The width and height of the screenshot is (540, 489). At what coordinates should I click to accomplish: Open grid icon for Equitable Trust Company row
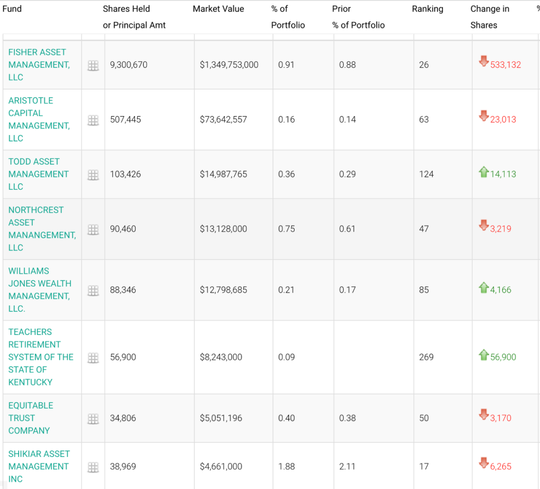pyautogui.click(x=93, y=419)
